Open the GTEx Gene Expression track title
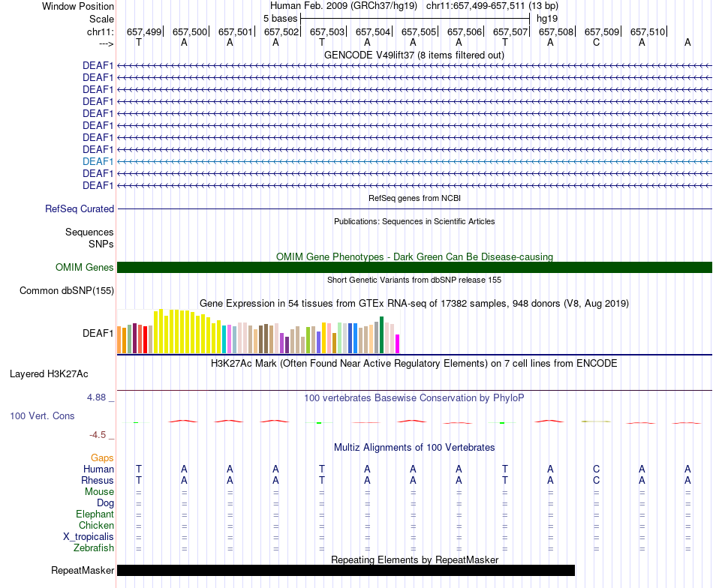This screenshot has height=588, width=713. 414,303
